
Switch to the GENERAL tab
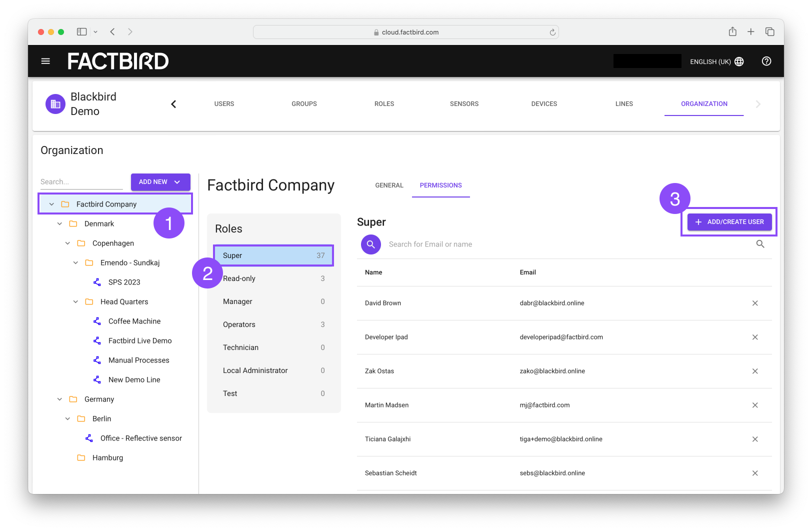[x=389, y=185]
